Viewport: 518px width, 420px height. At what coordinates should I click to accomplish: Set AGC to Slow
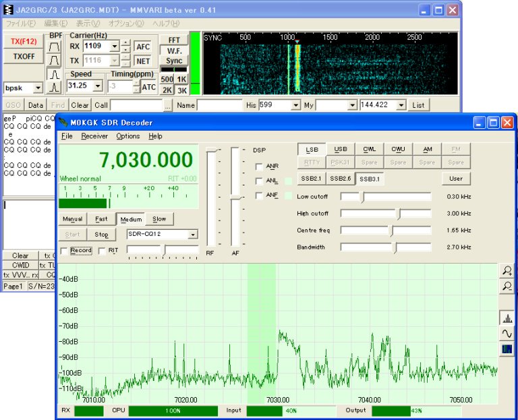(x=159, y=219)
